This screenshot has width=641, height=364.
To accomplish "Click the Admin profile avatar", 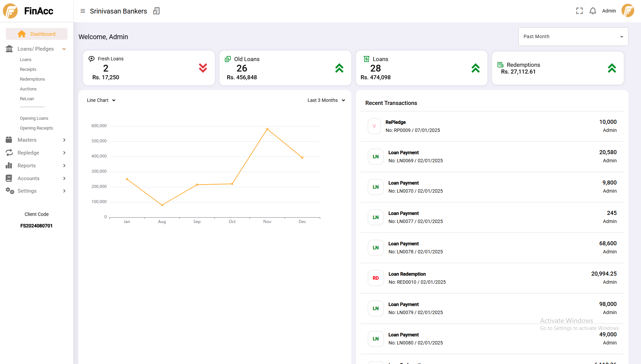I will tap(628, 11).
